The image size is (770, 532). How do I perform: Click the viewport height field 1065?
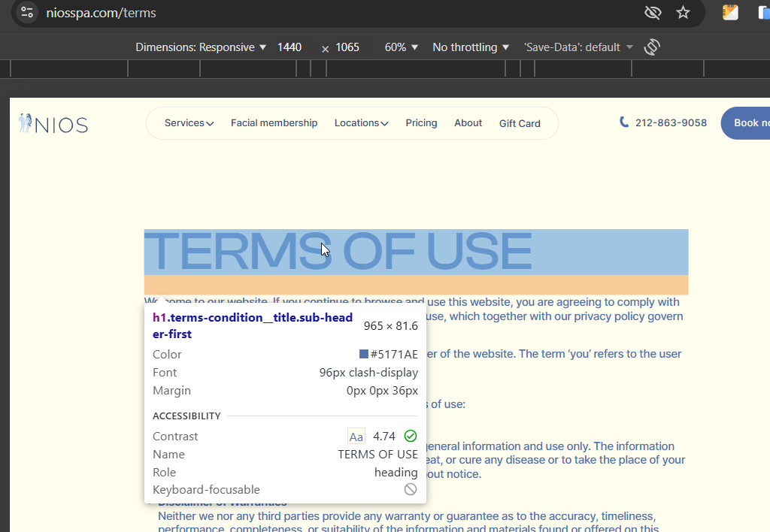[x=347, y=47]
